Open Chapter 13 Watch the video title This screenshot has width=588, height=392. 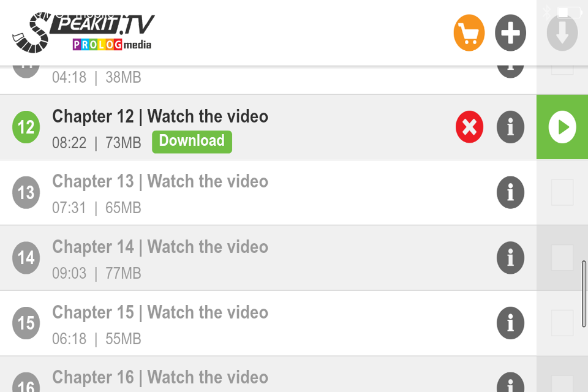click(160, 181)
